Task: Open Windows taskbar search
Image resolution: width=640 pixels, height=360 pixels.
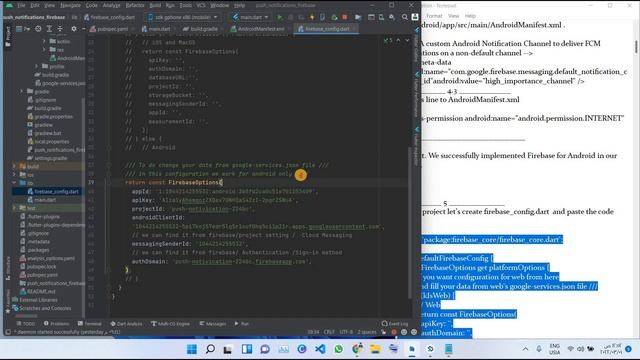Action: pos(210,349)
